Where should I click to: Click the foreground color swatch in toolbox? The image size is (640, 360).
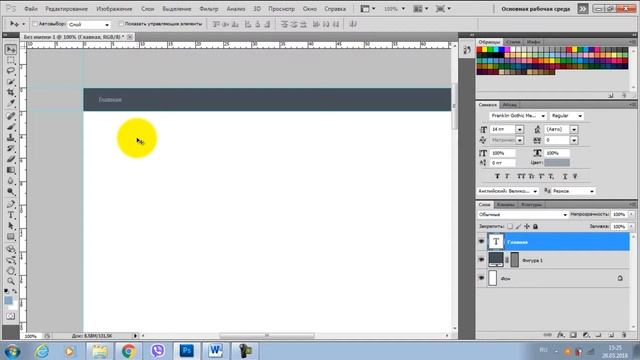point(8,301)
